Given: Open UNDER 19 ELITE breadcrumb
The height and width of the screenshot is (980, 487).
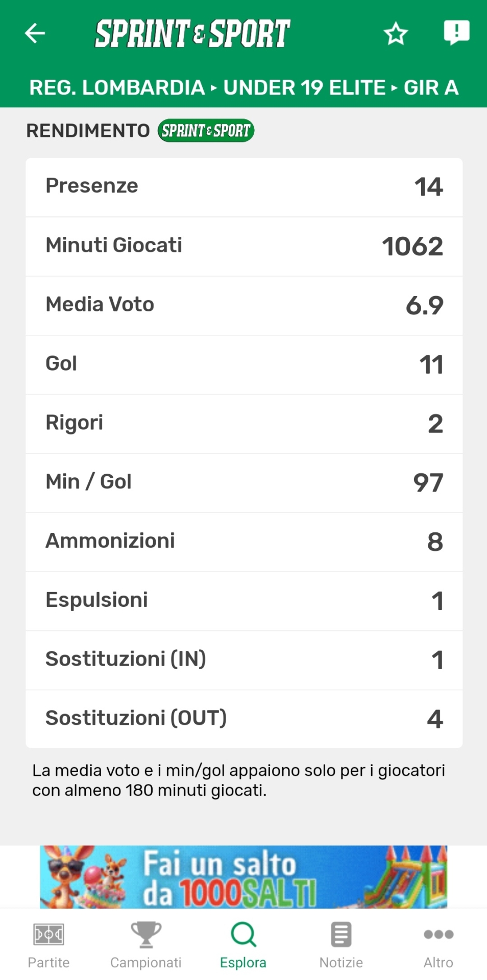Looking at the screenshot, I should pos(304,88).
